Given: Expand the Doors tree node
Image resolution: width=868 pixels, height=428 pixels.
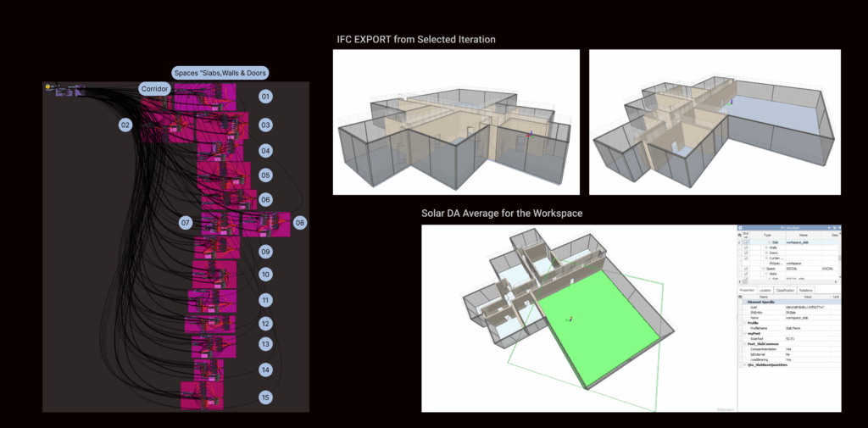Looking at the screenshot, I should tap(765, 253).
